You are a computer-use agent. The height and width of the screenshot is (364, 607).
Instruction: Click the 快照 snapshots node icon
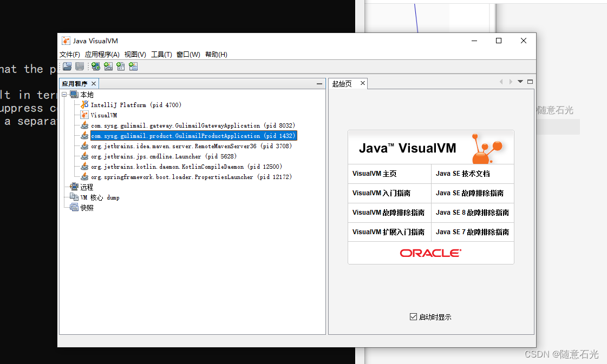(74, 207)
